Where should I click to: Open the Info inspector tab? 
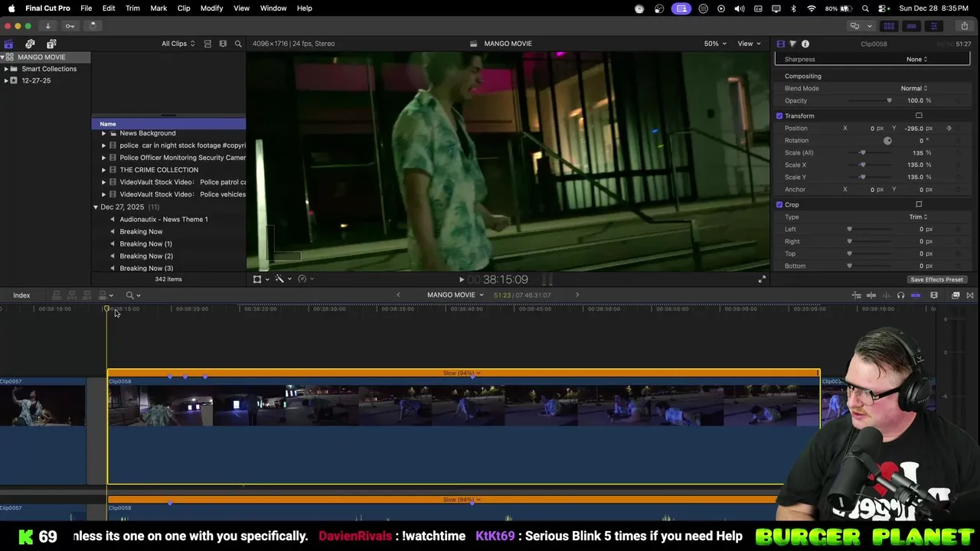805,44
